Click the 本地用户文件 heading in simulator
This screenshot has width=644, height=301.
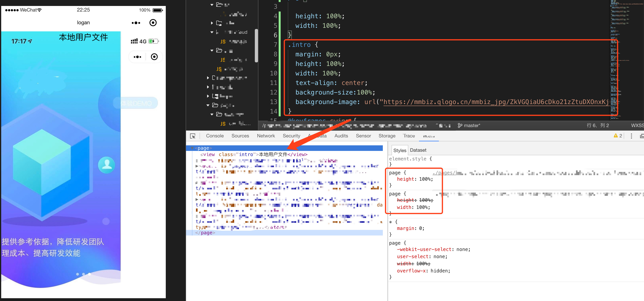pyautogui.click(x=83, y=38)
